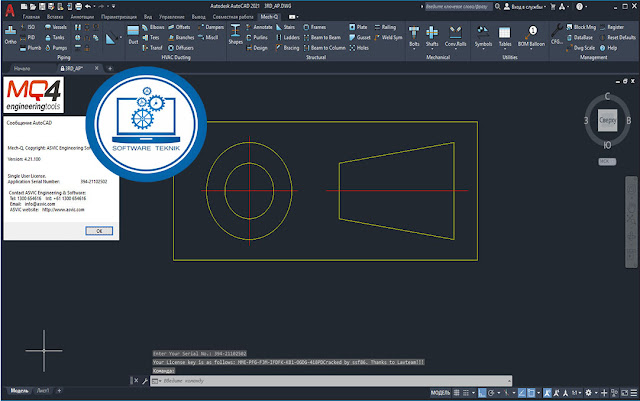The height and width of the screenshot is (401, 640).
Task: Select the Vessels tool
Action: click(56, 27)
